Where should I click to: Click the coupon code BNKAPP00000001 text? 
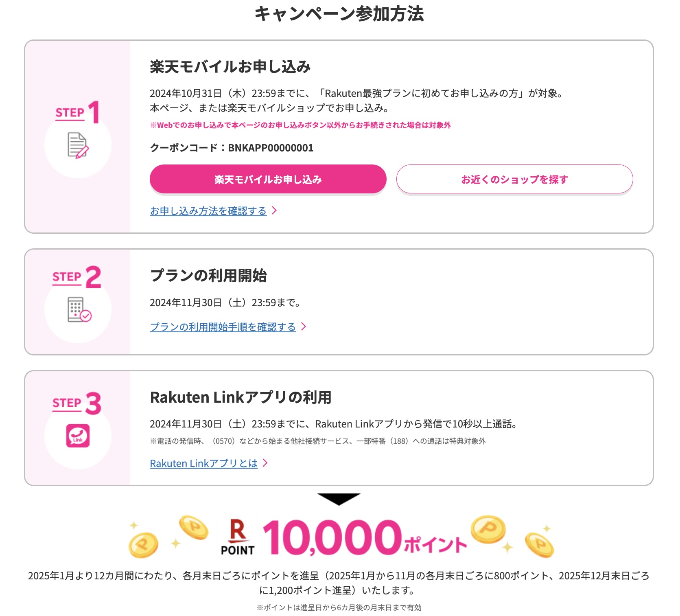pos(271,148)
